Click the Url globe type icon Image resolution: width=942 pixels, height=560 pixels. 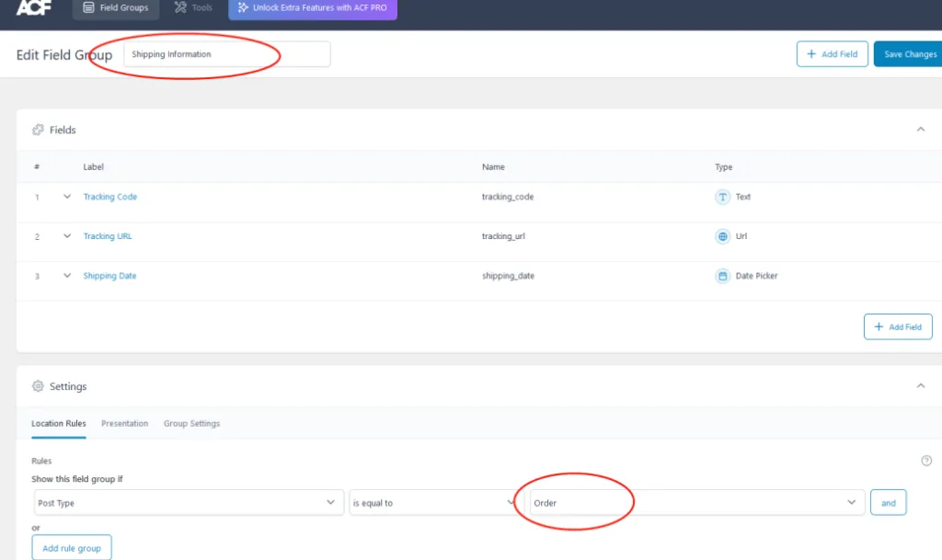click(x=722, y=236)
